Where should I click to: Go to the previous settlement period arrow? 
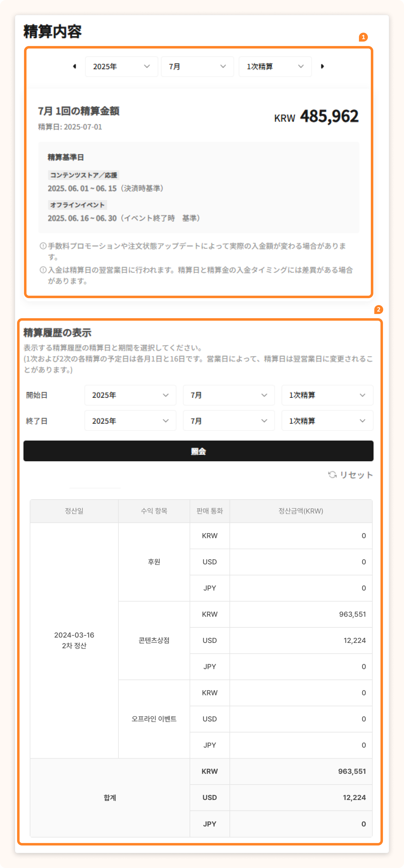(75, 66)
